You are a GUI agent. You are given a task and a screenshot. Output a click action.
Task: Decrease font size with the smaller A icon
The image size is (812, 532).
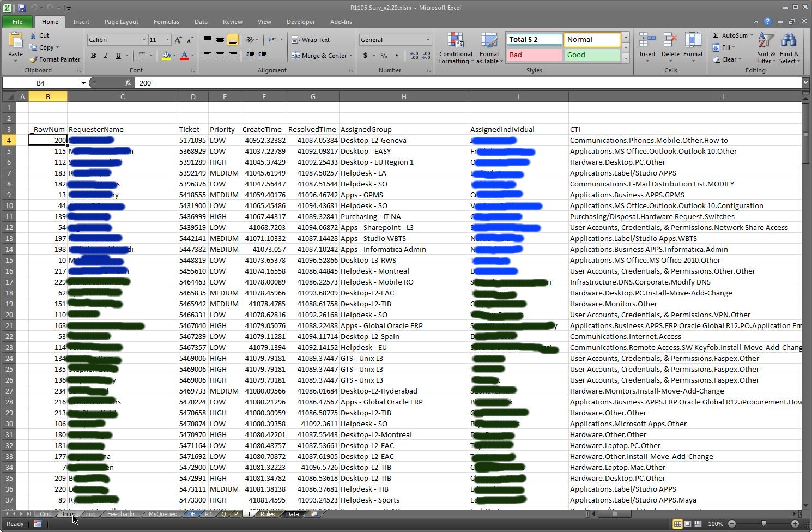(189, 40)
